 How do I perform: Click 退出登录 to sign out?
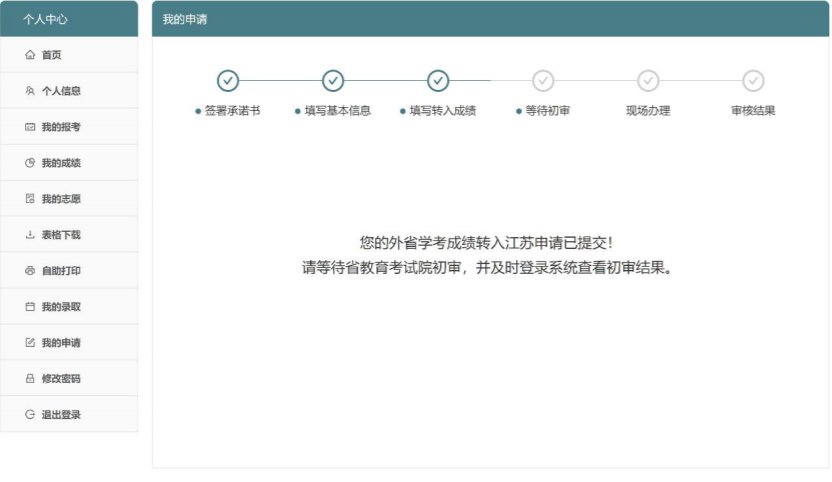61,415
